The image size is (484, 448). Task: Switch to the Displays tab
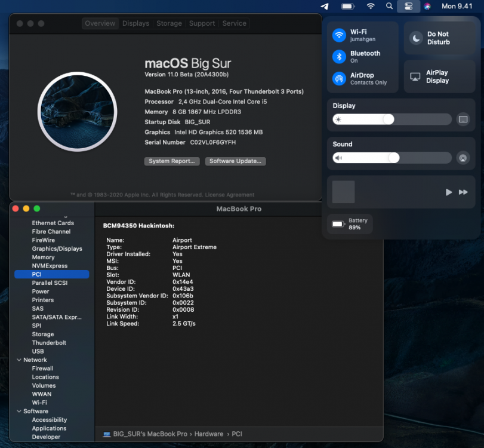tap(136, 23)
